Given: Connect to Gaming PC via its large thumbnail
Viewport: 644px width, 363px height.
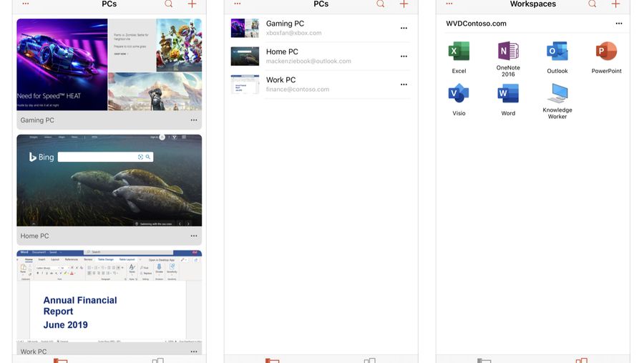Looking at the screenshot, I should pyautogui.click(x=109, y=64).
